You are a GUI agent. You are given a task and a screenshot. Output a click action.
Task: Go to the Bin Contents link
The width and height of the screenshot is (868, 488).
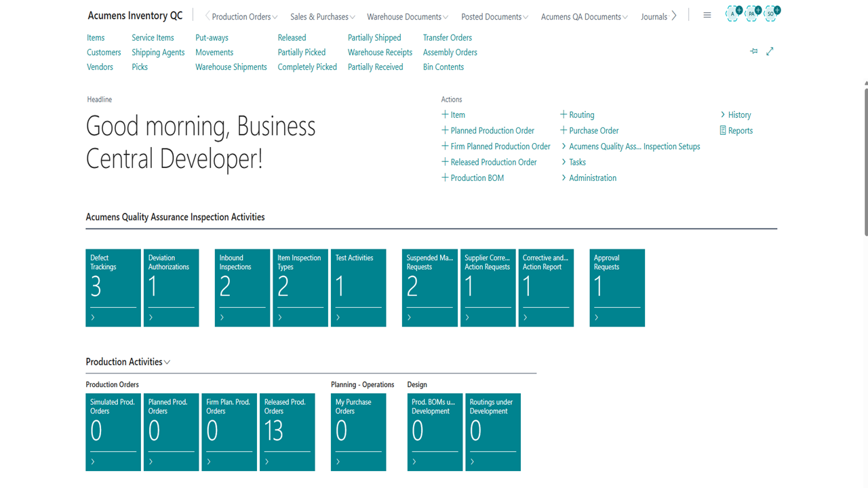tap(443, 67)
